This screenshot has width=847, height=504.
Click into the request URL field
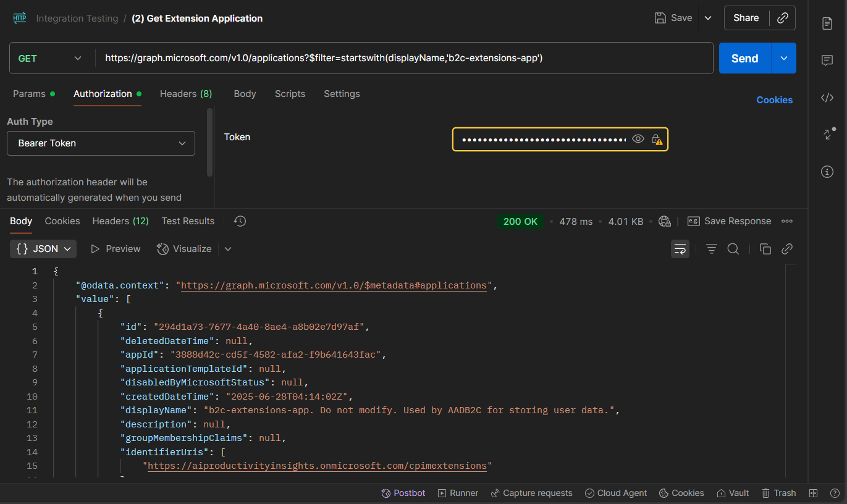(x=402, y=58)
